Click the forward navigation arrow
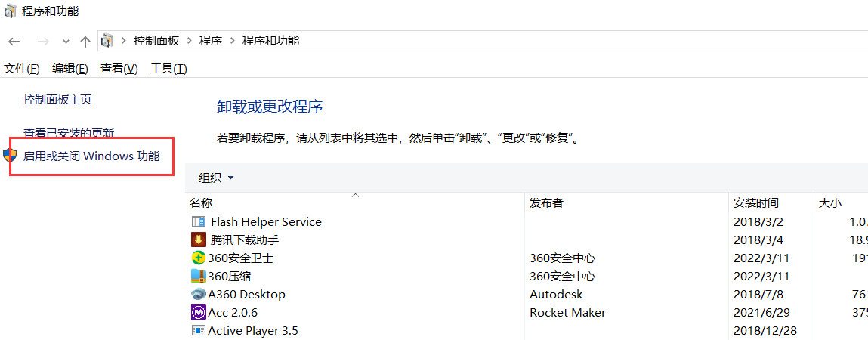Image resolution: width=868 pixels, height=340 pixels. [x=43, y=42]
